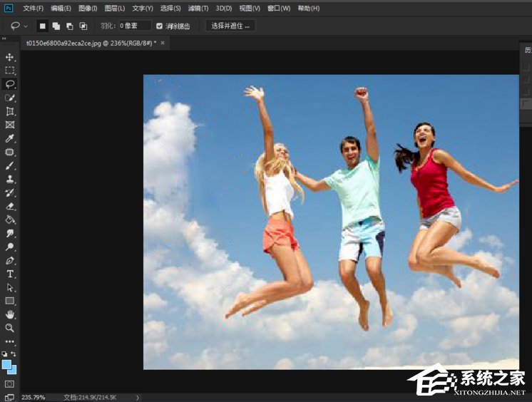Choose the Clone Stamp tool
532x402 pixels.
[10, 179]
